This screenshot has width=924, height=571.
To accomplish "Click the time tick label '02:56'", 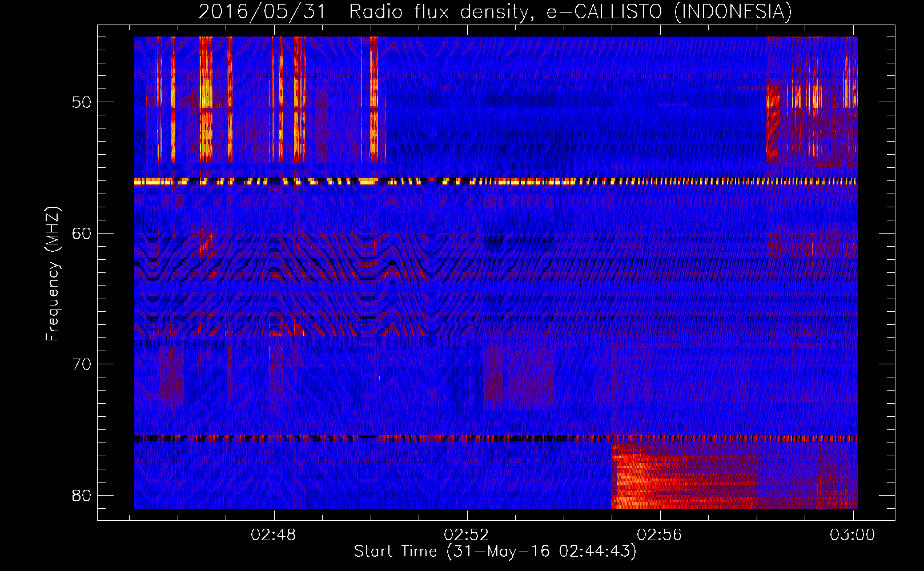I will click(x=660, y=534).
